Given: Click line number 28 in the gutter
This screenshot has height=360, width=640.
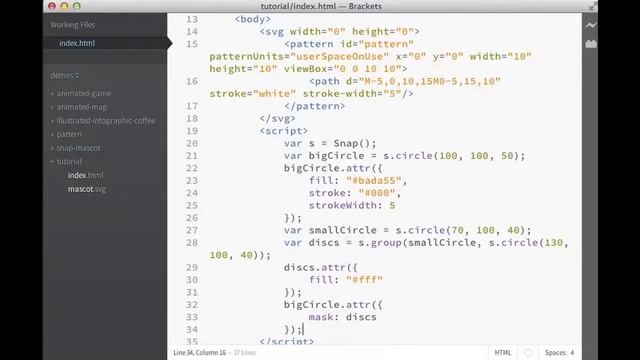Looking at the screenshot, I should coord(191,242).
